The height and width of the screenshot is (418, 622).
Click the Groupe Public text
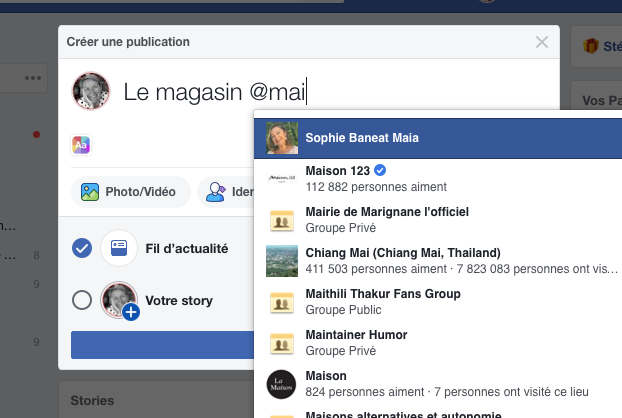pos(344,310)
